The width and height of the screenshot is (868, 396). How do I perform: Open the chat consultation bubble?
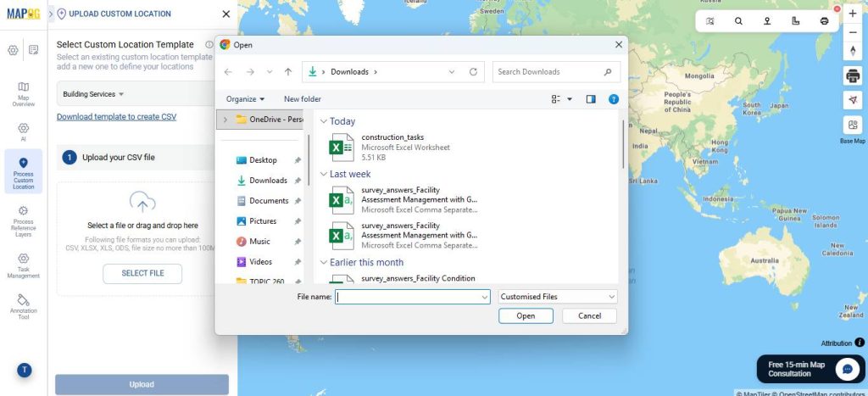coord(847,369)
